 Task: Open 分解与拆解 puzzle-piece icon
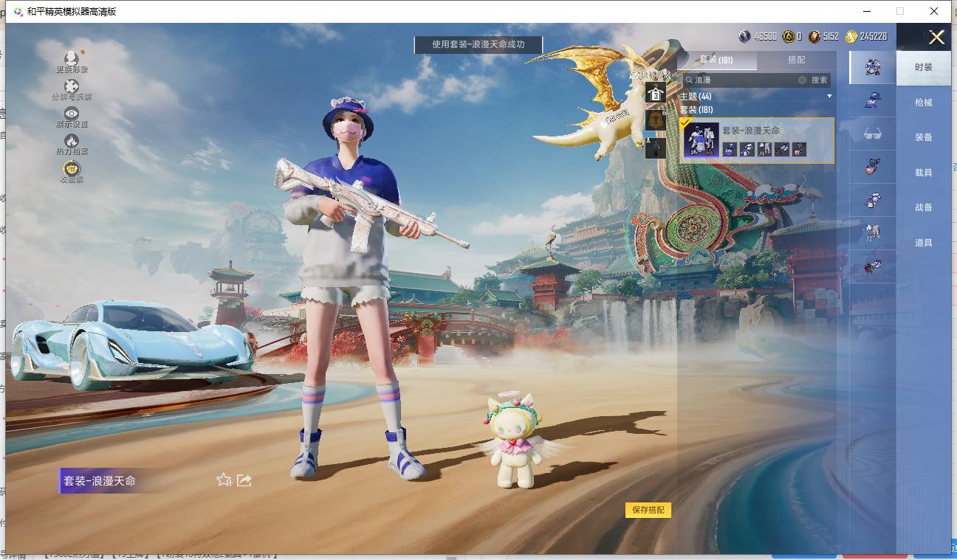(x=72, y=86)
